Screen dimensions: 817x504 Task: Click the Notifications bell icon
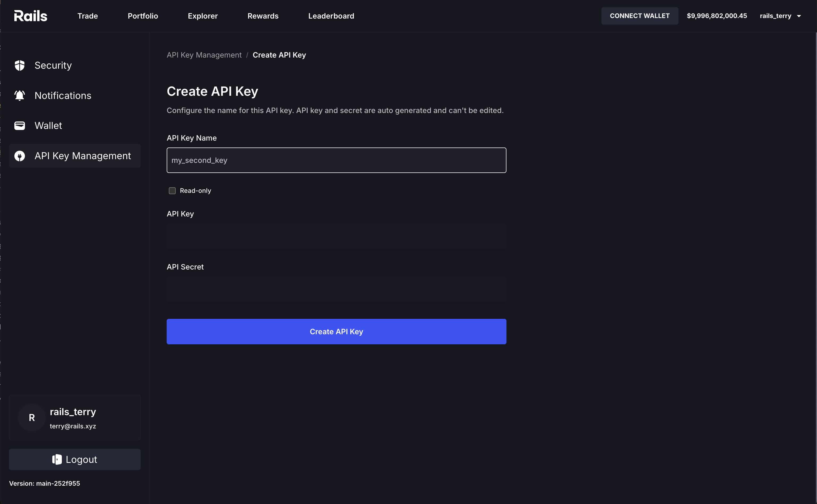click(x=20, y=95)
